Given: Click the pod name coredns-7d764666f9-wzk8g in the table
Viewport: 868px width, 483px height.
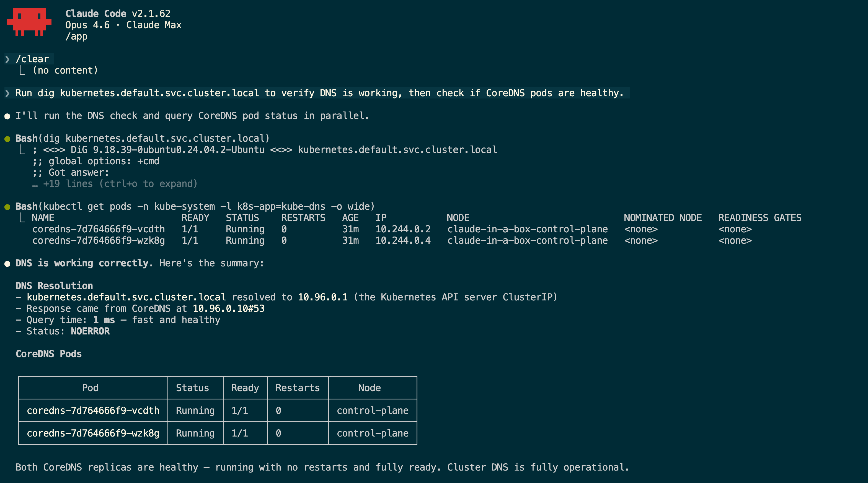Looking at the screenshot, I should coord(93,433).
